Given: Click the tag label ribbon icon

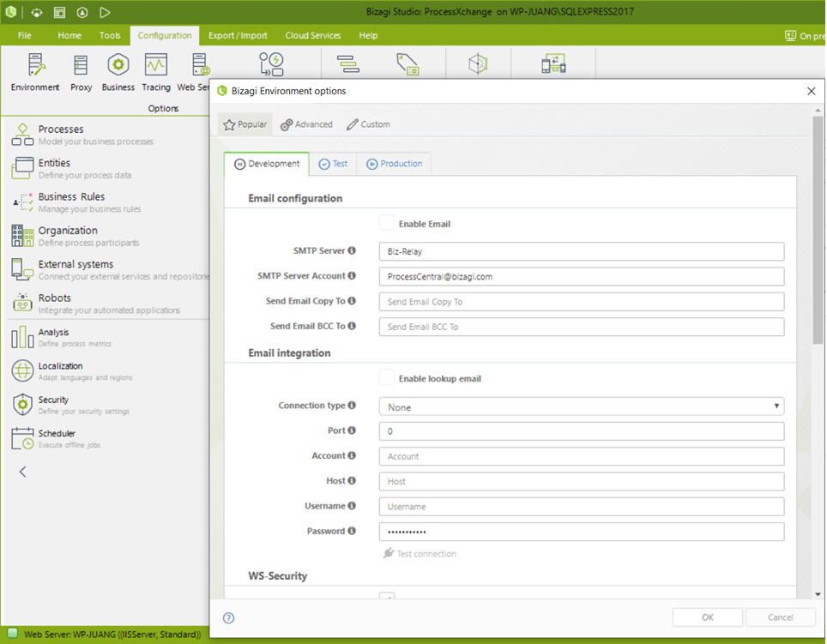Looking at the screenshot, I should tap(407, 63).
